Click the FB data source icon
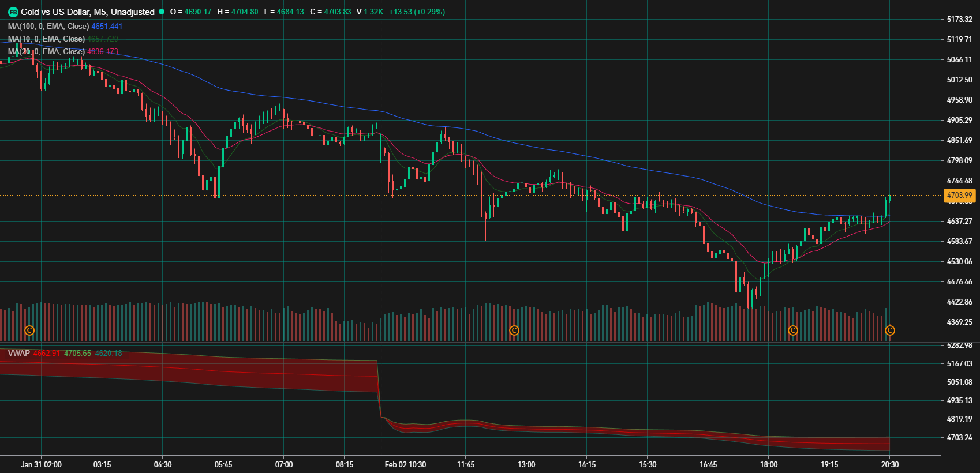 coord(13,12)
